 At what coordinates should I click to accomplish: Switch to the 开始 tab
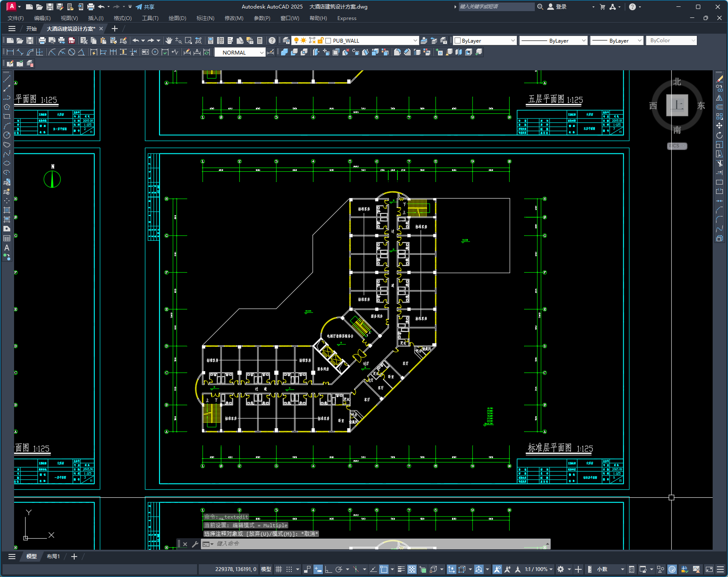(x=32, y=29)
